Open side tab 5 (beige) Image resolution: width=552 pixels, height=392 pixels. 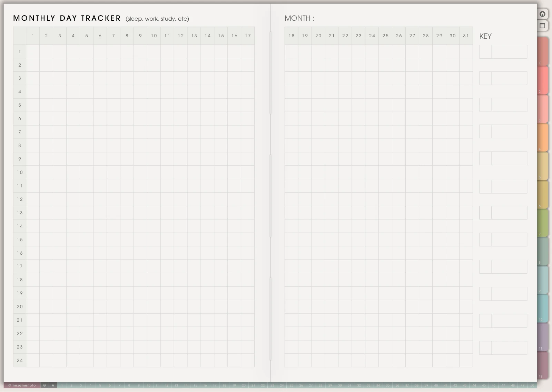[543, 166]
